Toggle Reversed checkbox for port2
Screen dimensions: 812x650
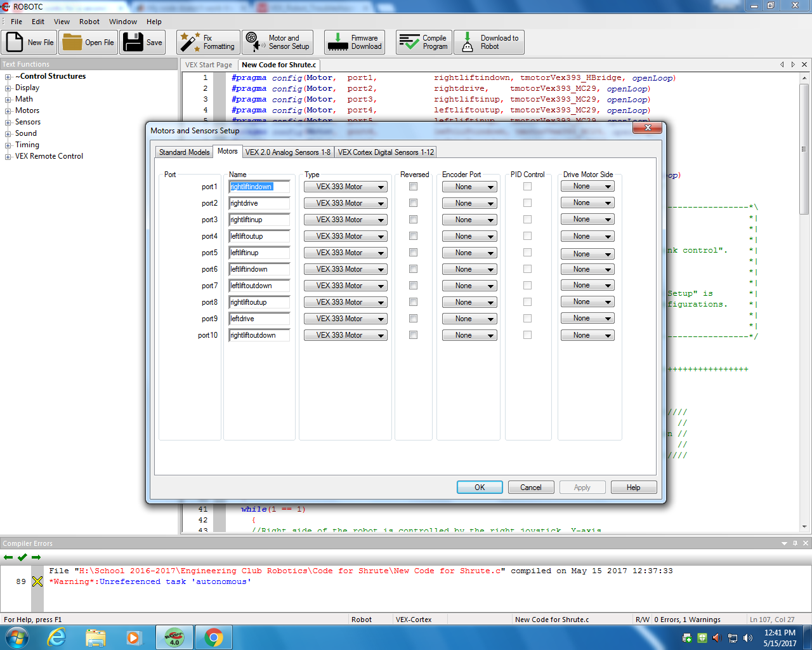coord(414,203)
